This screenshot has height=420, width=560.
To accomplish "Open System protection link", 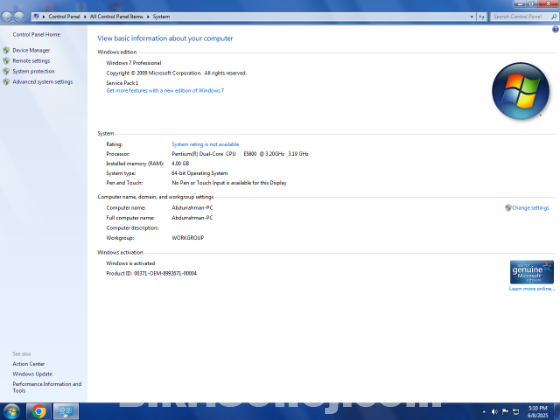I will tap(34, 71).
